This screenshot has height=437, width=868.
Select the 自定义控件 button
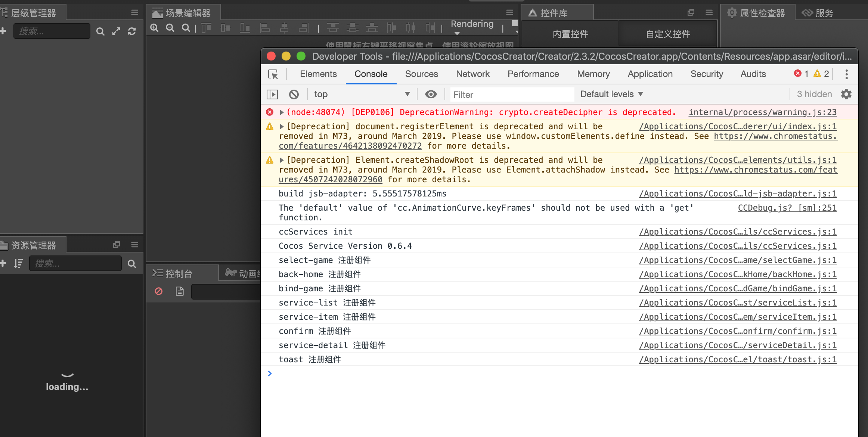tap(668, 34)
